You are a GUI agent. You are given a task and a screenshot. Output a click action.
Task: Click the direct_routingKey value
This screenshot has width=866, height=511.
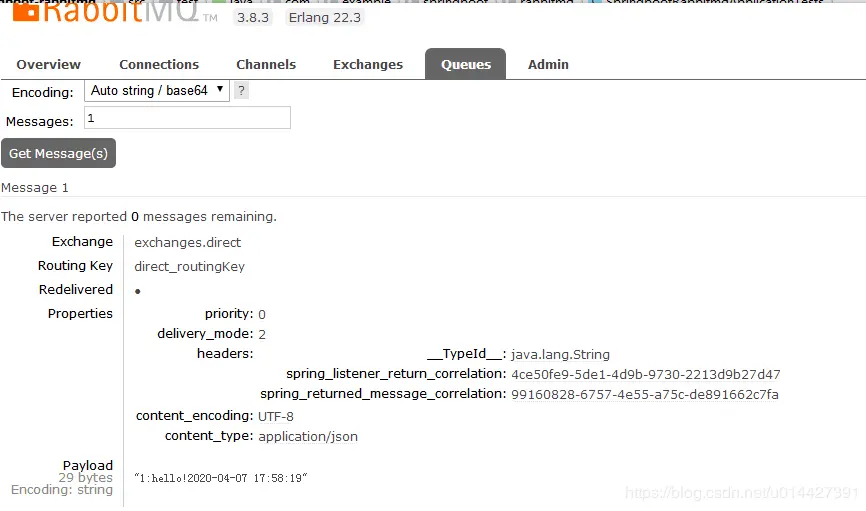click(x=189, y=267)
